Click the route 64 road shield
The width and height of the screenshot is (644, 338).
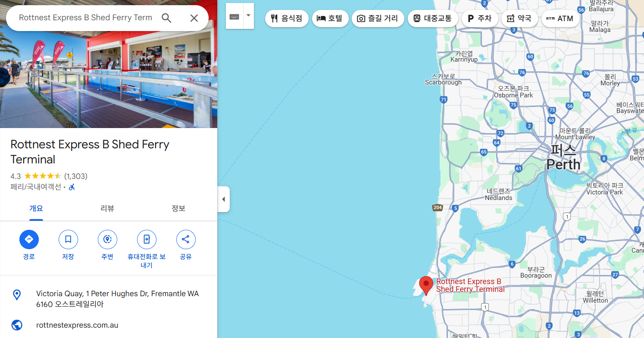pyautogui.click(x=497, y=143)
